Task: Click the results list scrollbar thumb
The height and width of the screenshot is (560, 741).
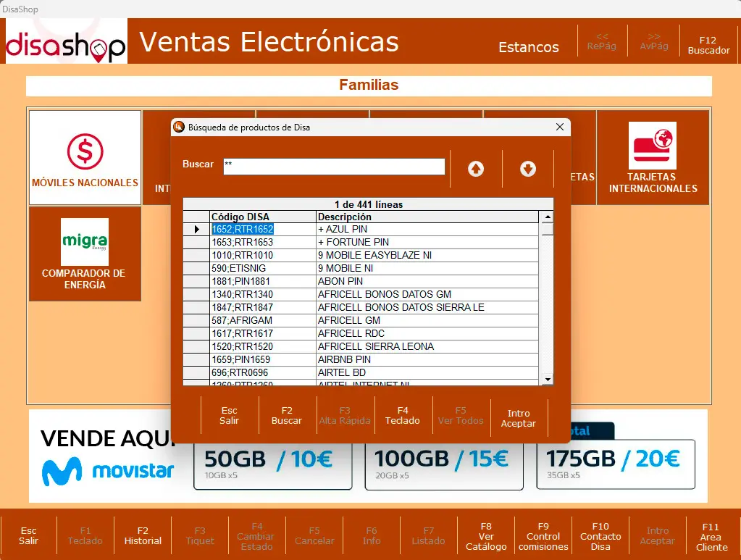Action: pyautogui.click(x=548, y=229)
